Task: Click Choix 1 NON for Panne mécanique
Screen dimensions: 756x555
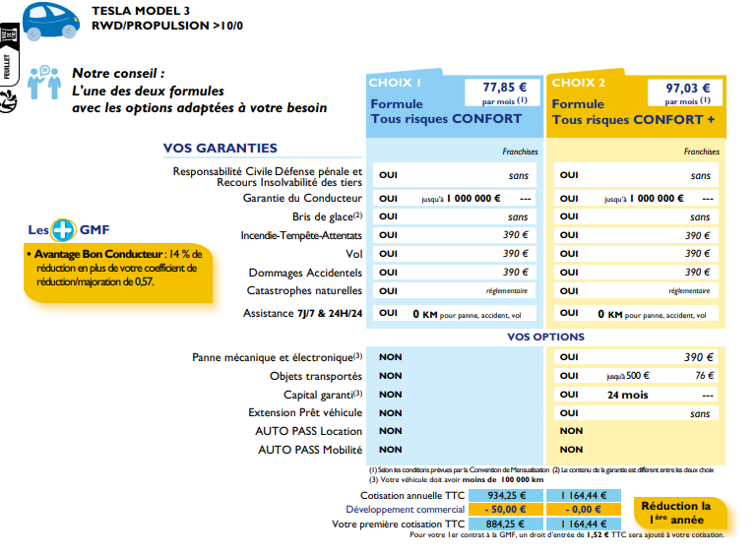Action: (390, 357)
